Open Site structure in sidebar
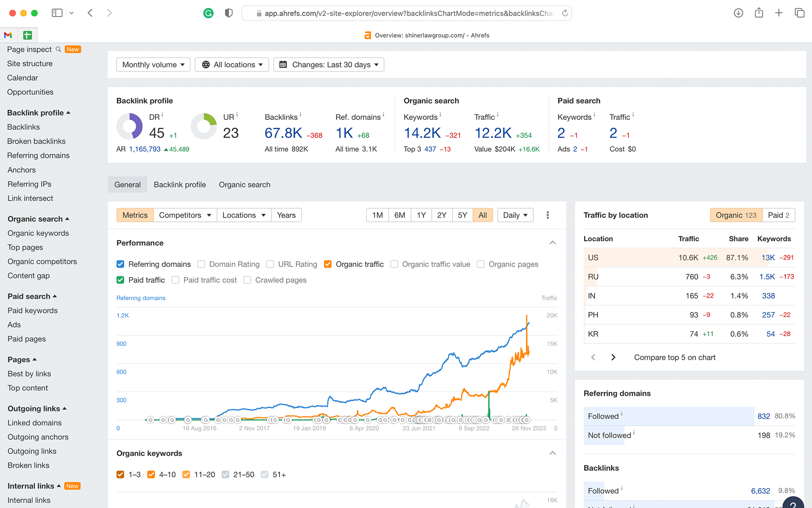812x508 pixels. tap(30, 63)
